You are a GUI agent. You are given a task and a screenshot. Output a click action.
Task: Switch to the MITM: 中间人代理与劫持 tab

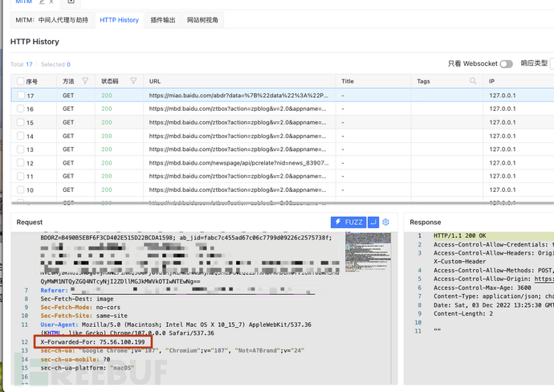[x=52, y=20]
